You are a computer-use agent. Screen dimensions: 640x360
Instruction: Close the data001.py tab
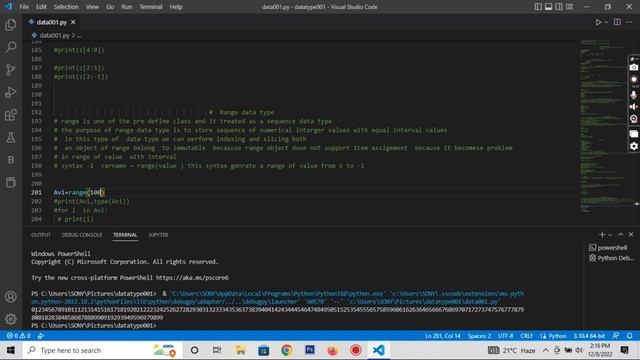73,22
